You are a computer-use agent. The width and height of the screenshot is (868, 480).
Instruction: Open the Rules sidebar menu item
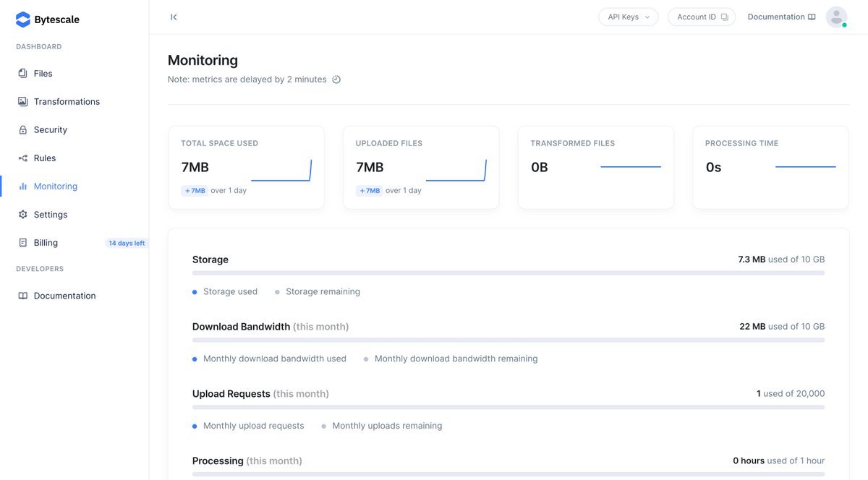[45, 158]
